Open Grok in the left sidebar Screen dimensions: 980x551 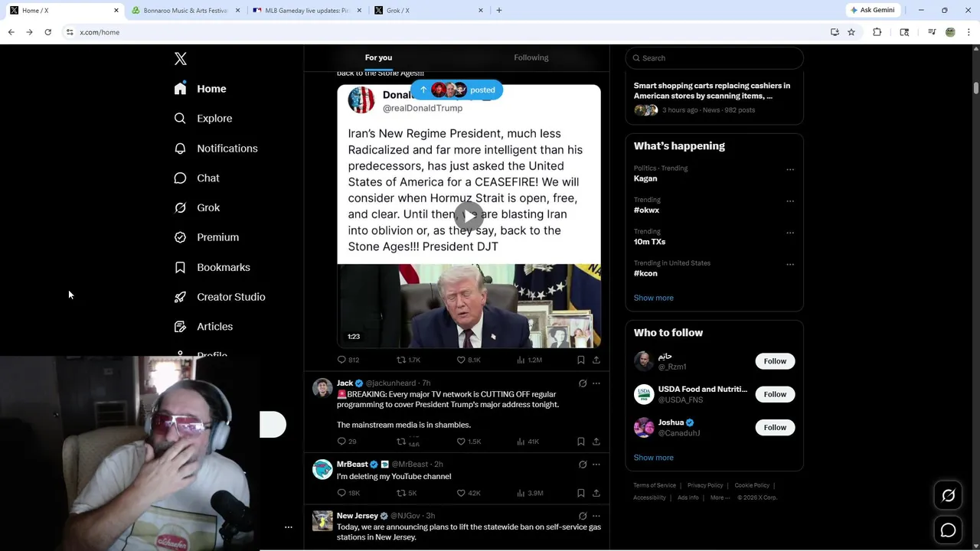click(197, 207)
